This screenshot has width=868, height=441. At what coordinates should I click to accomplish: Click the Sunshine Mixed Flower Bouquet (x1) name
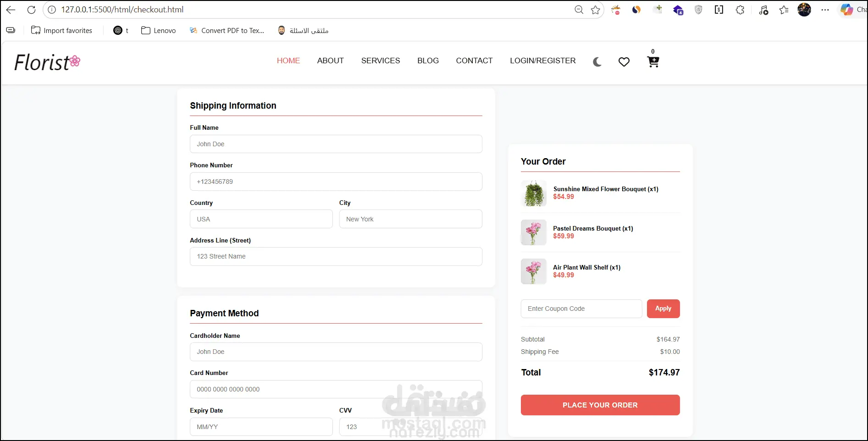click(x=606, y=189)
